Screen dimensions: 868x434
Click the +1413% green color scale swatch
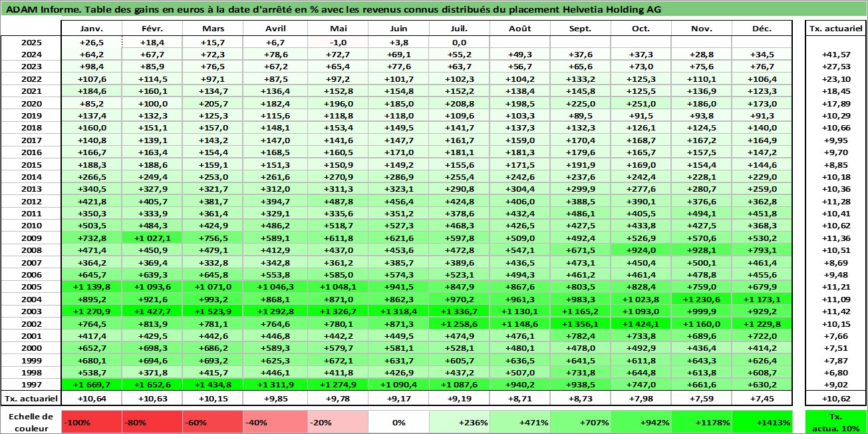coord(762,422)
